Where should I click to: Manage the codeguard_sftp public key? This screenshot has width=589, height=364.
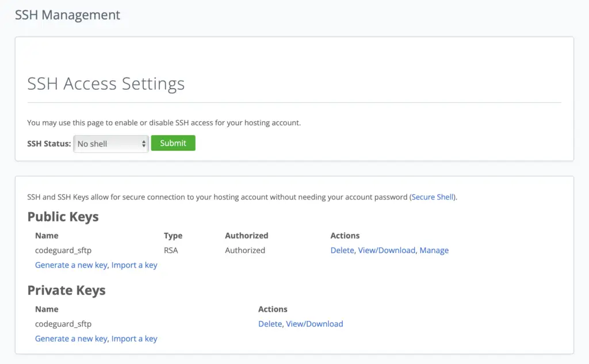pyautogui.click(x=434, y=250)
